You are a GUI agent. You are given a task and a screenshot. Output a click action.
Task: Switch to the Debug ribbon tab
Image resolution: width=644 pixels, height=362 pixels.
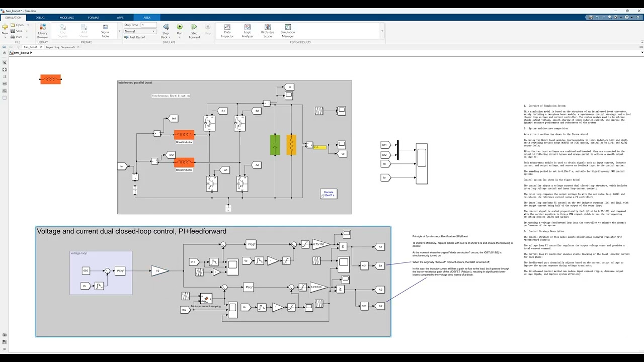point(40,18)
